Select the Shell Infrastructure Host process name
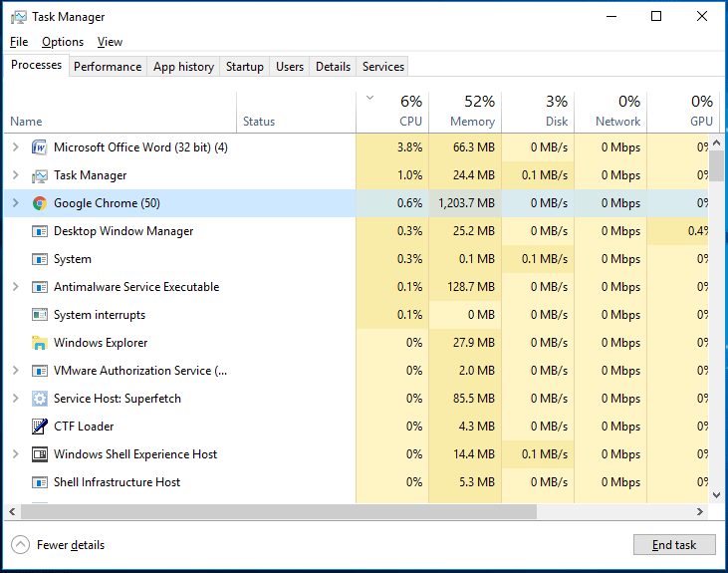 click(x=117, y=482)
